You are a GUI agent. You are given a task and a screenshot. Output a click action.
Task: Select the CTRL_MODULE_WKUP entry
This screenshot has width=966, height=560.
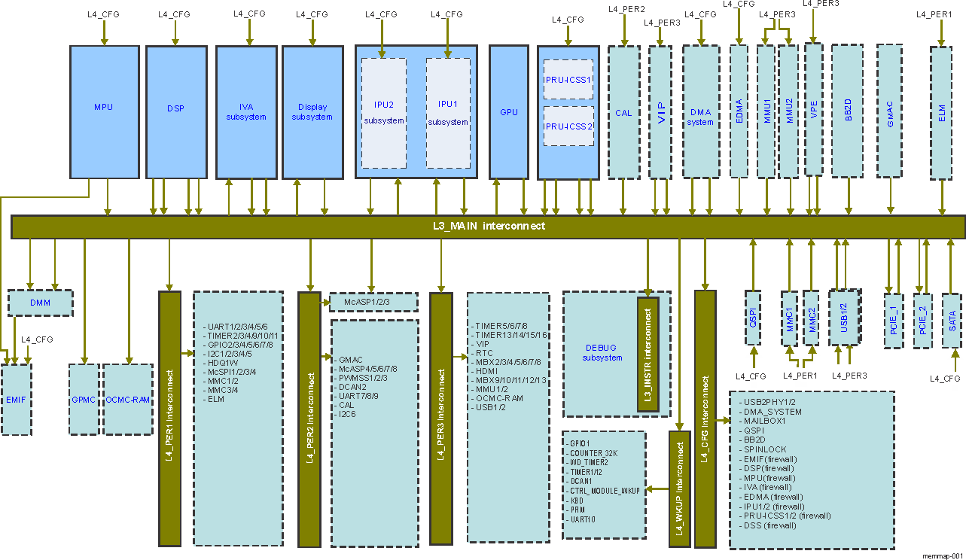tap(605, 491)
